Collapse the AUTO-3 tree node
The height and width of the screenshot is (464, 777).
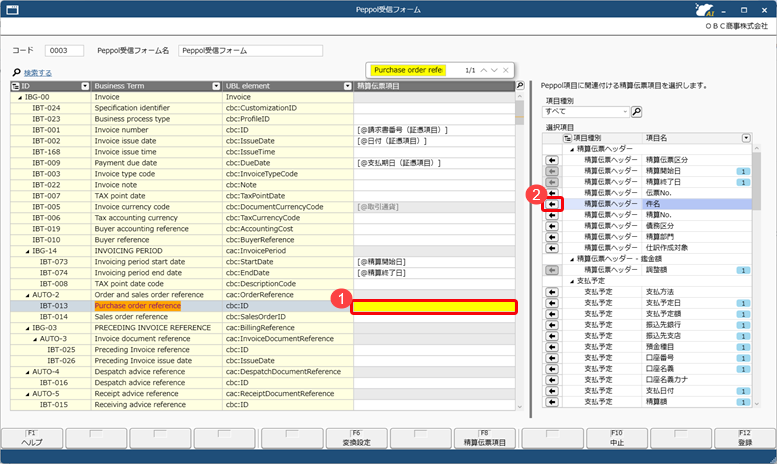pyautogui.click(x=35, y=339)
